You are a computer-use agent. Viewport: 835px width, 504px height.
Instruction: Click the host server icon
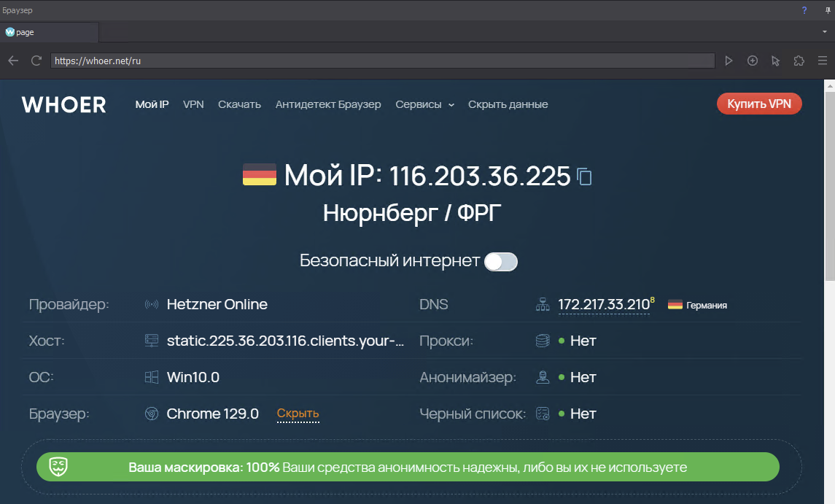tap(152, 341)
